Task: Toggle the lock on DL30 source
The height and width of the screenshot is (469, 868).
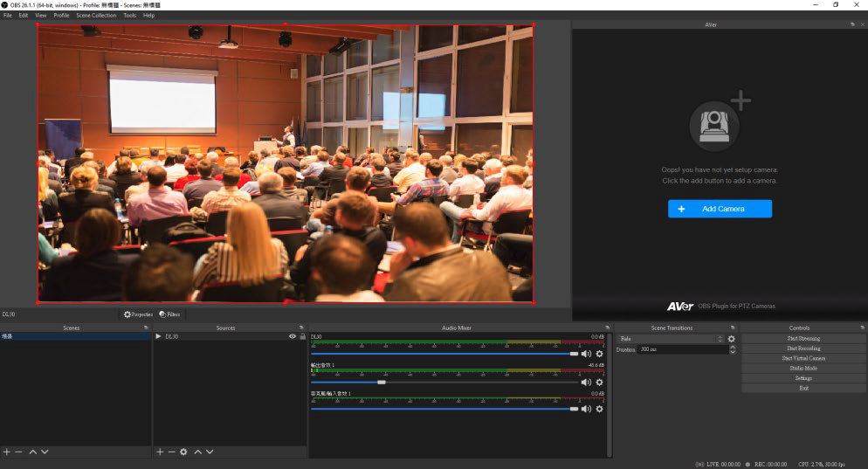Action: point(302,336)
